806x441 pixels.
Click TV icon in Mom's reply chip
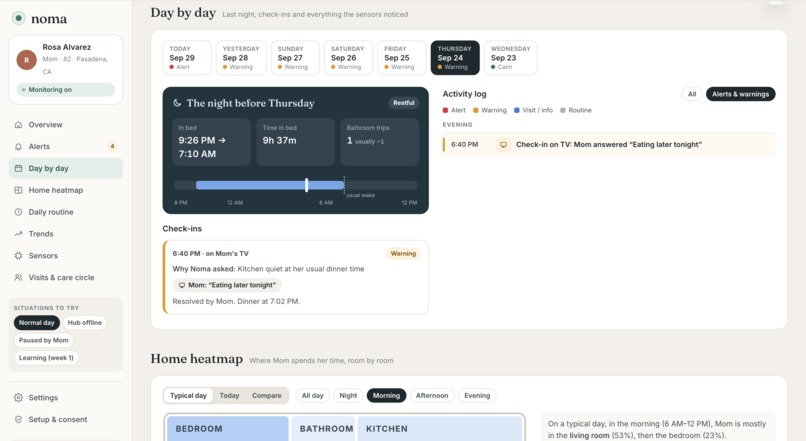[181, 285]
